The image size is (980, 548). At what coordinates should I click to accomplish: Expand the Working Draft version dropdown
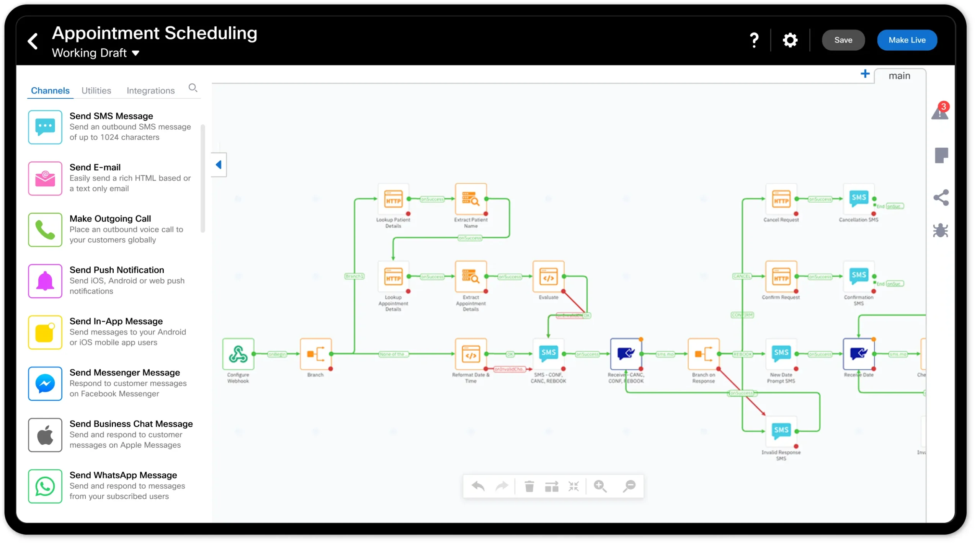click(136, 53)
